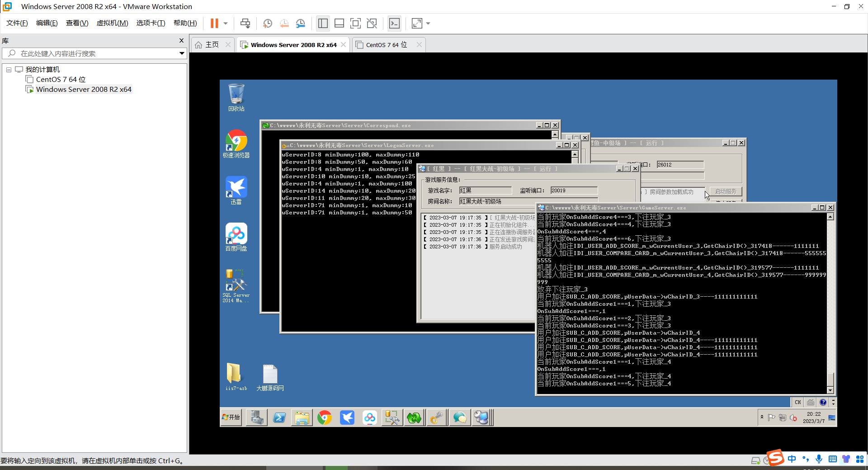Expand the library search filter dropdown
The width and height of the screenshot is (868, 470).
tap(182, 53)
